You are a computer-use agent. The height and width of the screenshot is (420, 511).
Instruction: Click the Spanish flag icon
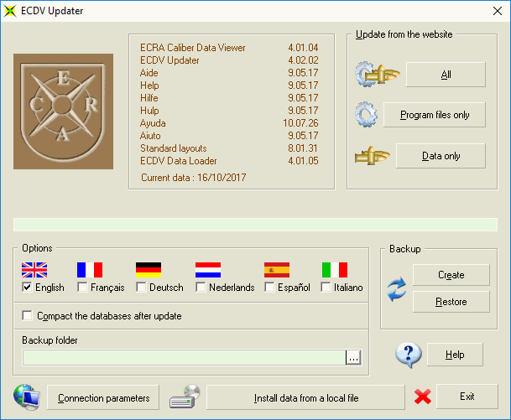tap(277, 270)
